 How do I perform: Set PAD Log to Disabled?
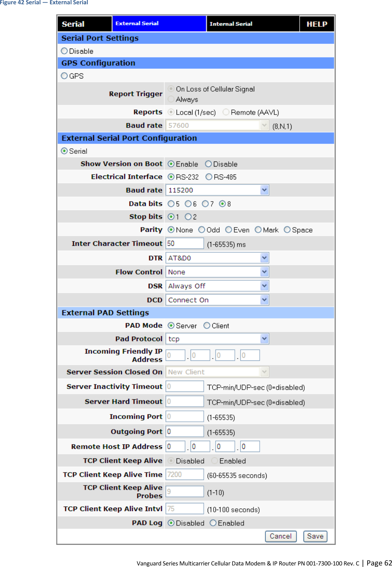(x=171, y=523)
